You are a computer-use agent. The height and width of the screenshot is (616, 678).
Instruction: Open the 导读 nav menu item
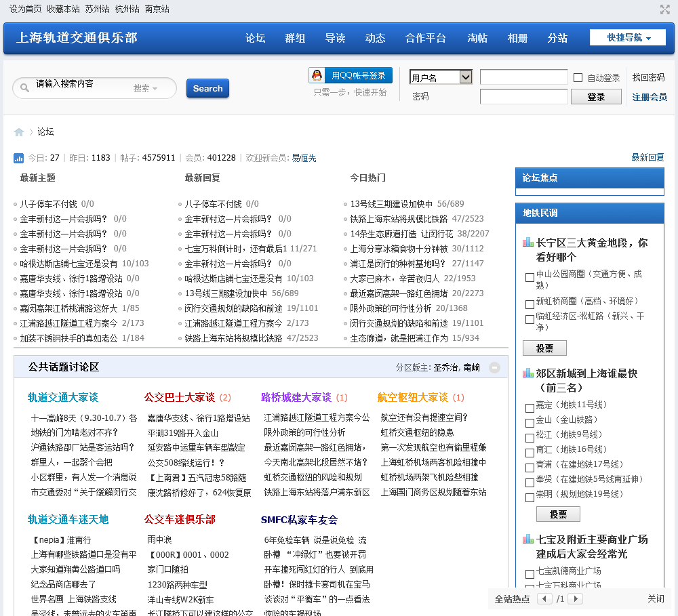(x=335, y=38)
